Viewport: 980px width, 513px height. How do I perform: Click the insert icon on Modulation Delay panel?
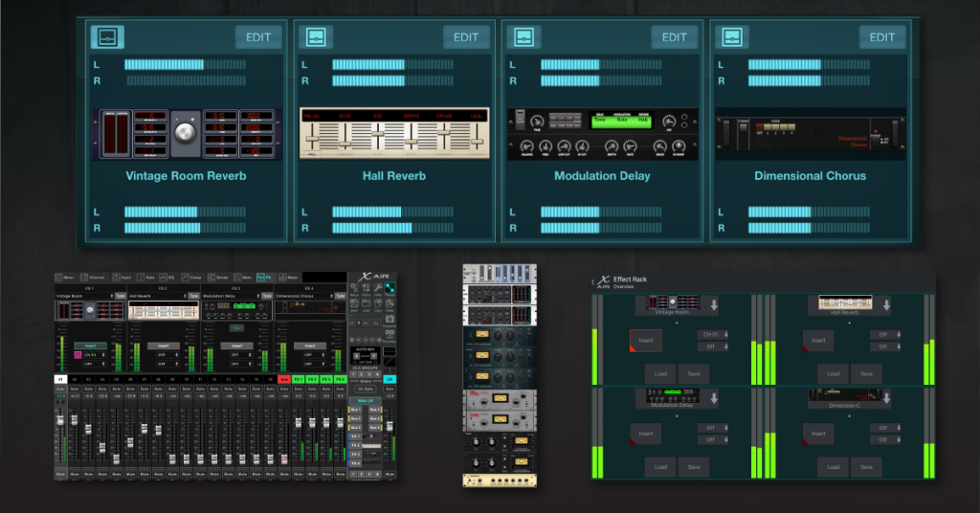[x=523, y=37]
